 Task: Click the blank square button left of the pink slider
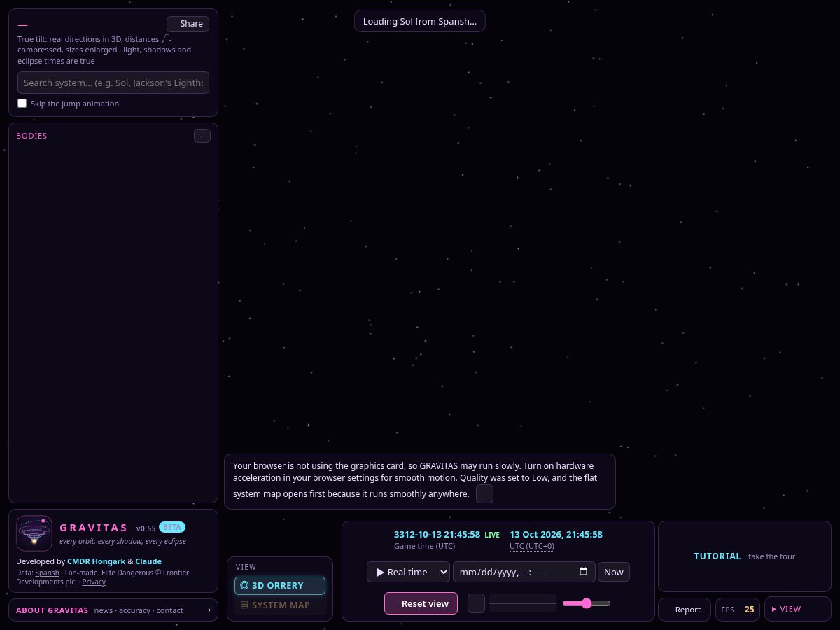click(476, 603)
